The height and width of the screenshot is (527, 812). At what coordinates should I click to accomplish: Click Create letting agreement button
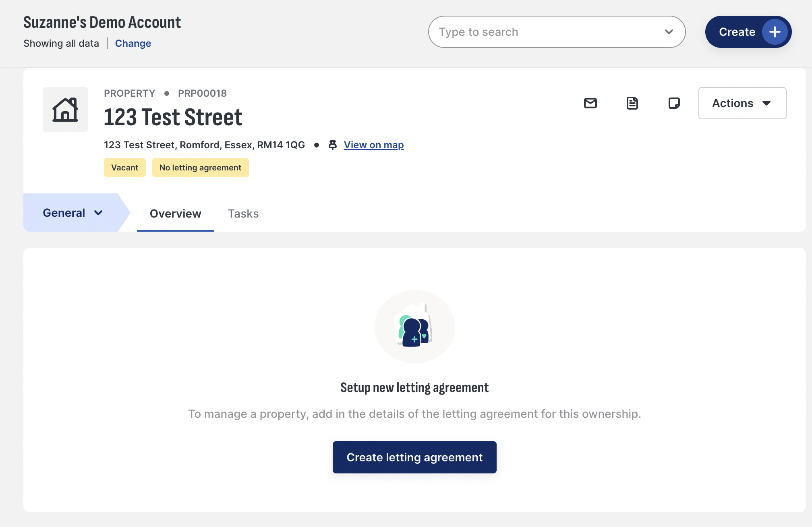(414, 457)
